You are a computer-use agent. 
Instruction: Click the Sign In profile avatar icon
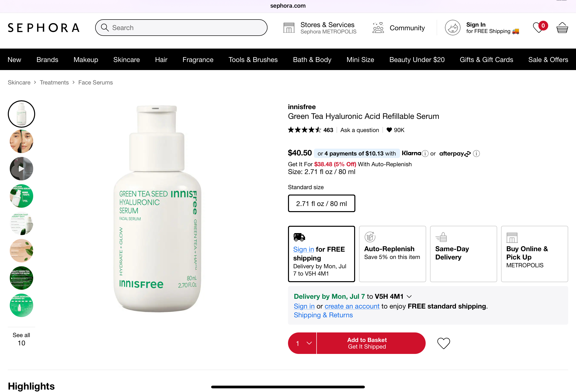point(452,28)
